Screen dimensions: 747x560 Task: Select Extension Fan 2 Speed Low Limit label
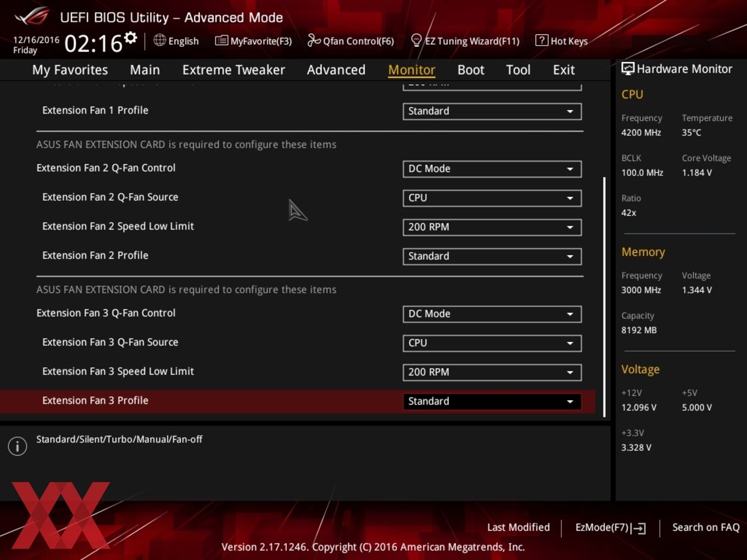coord(118,226)
